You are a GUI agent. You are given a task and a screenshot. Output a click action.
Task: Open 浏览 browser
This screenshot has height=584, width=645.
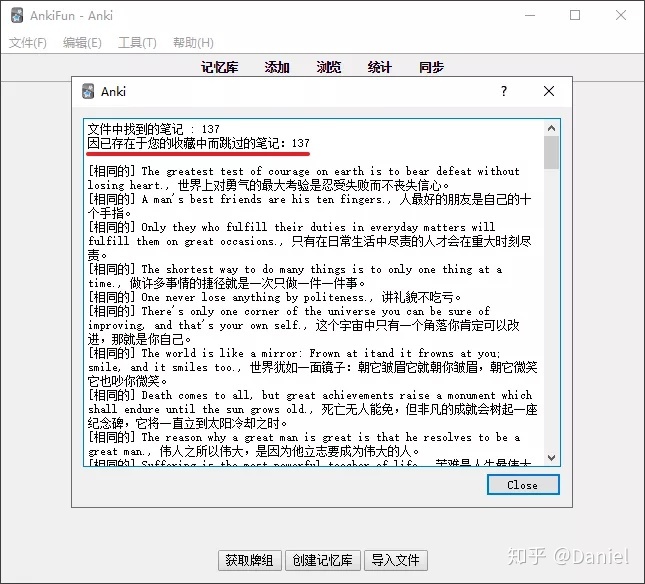click(328, 67)
